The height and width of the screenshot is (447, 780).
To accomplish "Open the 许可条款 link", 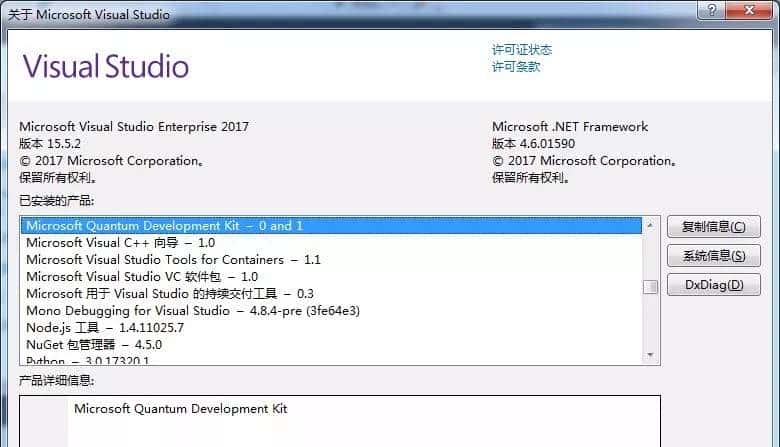I will point(515,67).
